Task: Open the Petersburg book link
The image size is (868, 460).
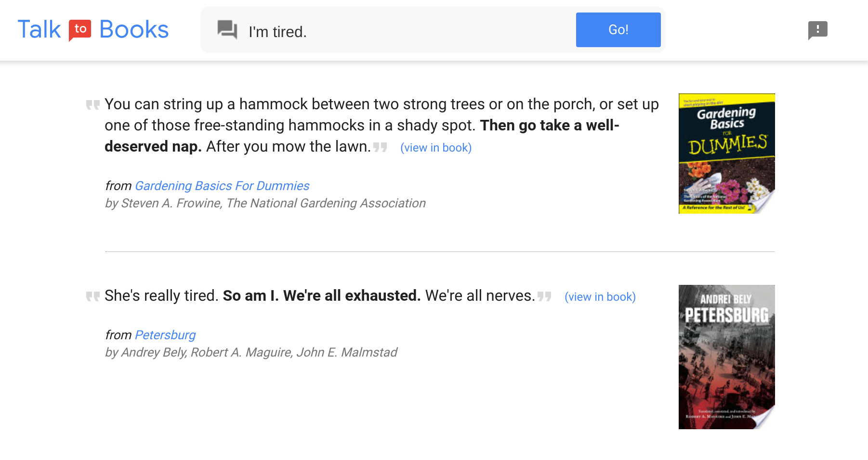Action: 165,335
